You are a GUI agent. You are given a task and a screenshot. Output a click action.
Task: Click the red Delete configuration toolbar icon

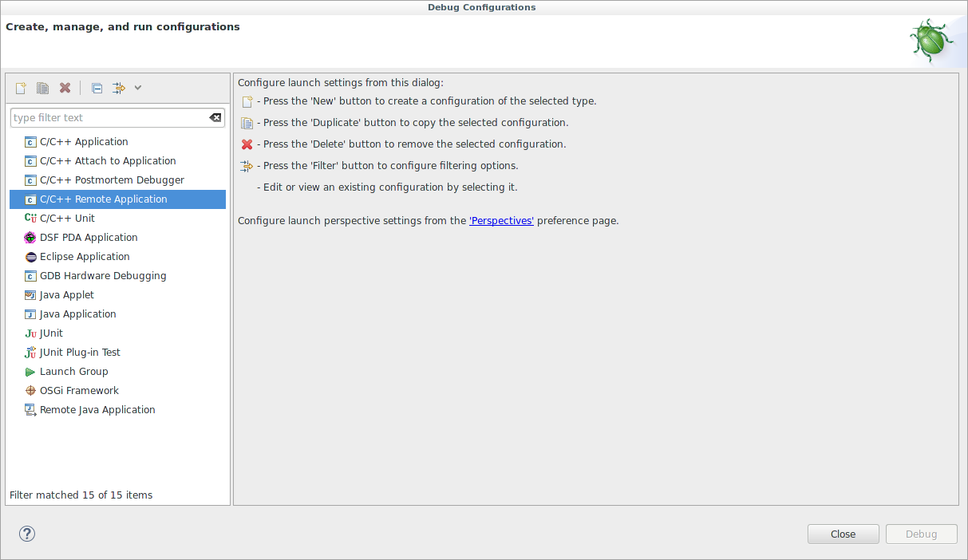65,88
